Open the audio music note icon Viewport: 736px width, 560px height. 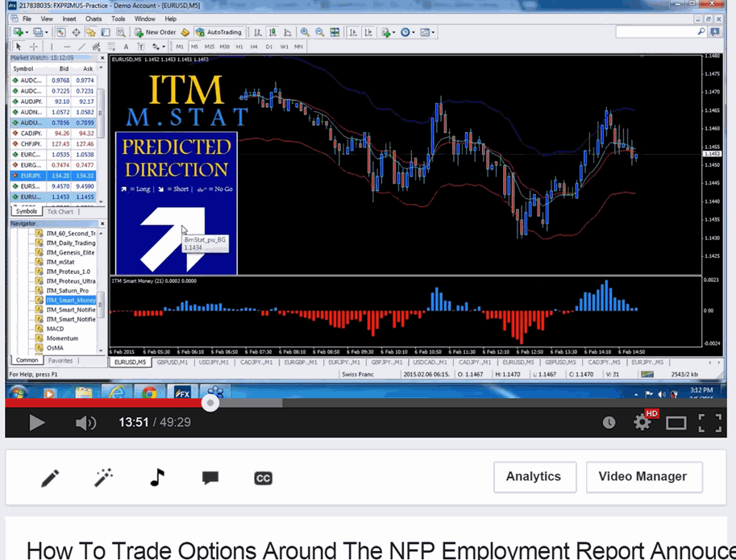[157, 478]
